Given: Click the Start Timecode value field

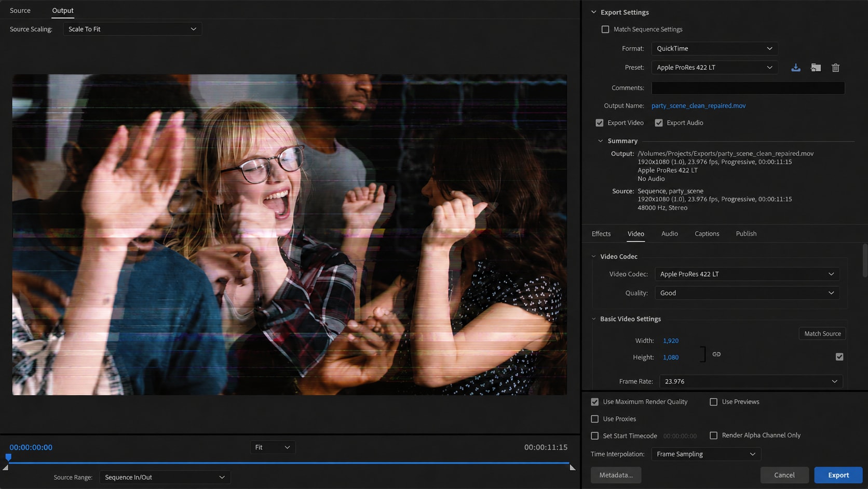Looking at the screenshot, I should click(x=680, y=436).
